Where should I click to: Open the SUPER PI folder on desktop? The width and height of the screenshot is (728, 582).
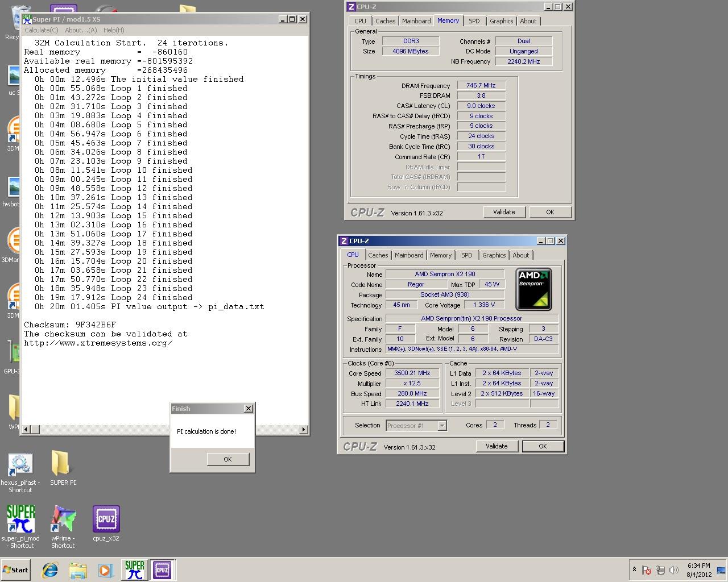(63, 468)
